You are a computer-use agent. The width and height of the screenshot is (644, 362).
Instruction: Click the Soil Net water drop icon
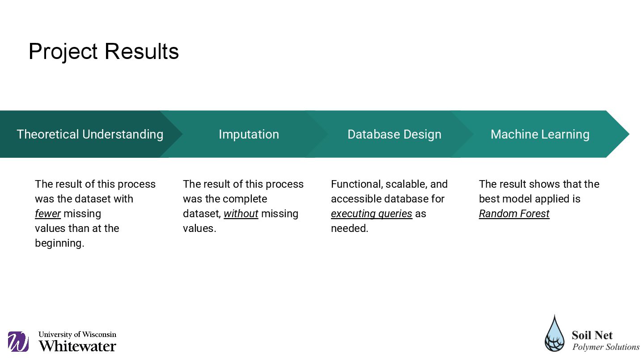555,334
